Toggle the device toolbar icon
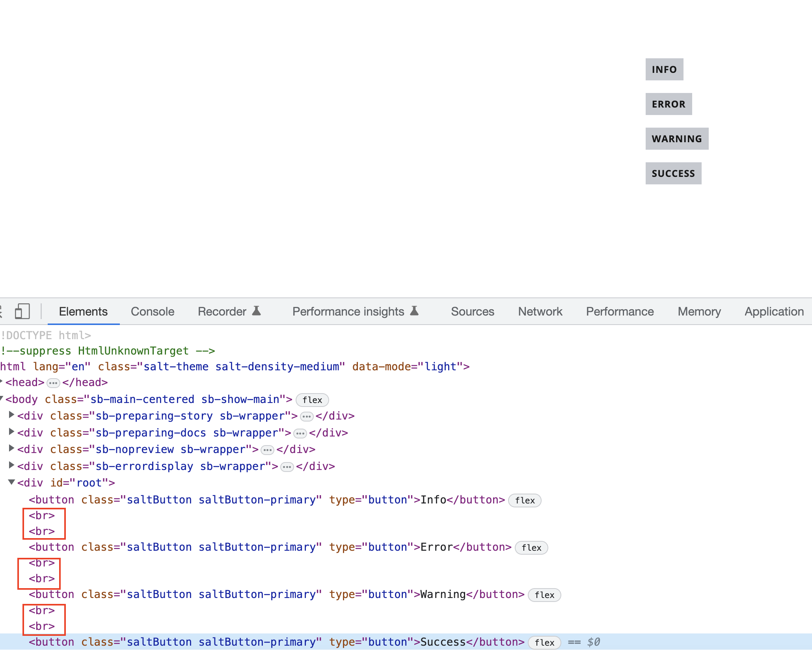 (x=22, y=311)
